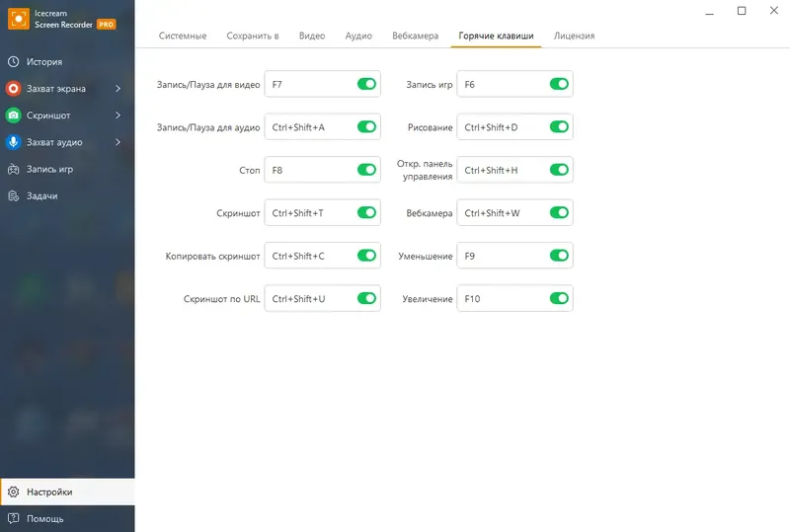
Task: Toggle the Скриншот по URL hotkey switch
Action: click(x=366, y=298)
